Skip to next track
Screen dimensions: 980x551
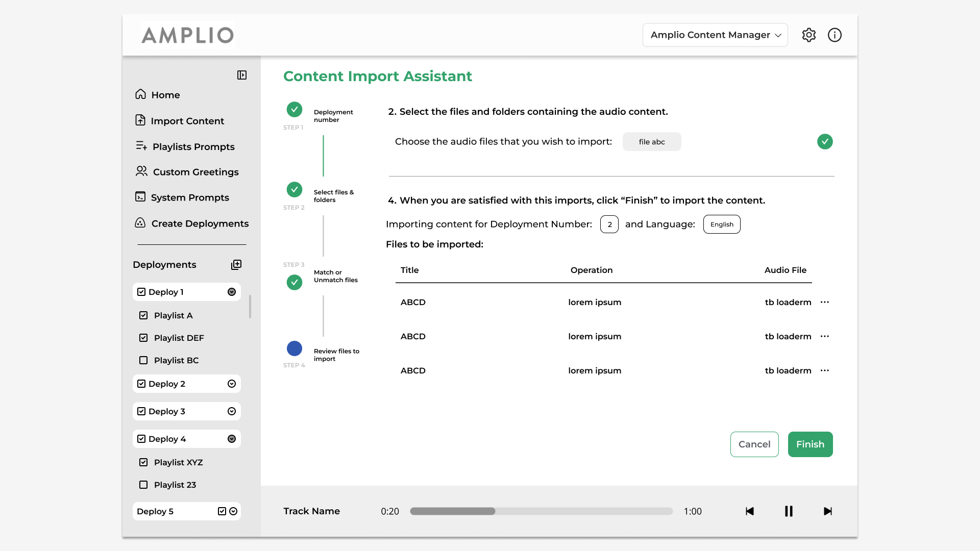tap(828, 511)
